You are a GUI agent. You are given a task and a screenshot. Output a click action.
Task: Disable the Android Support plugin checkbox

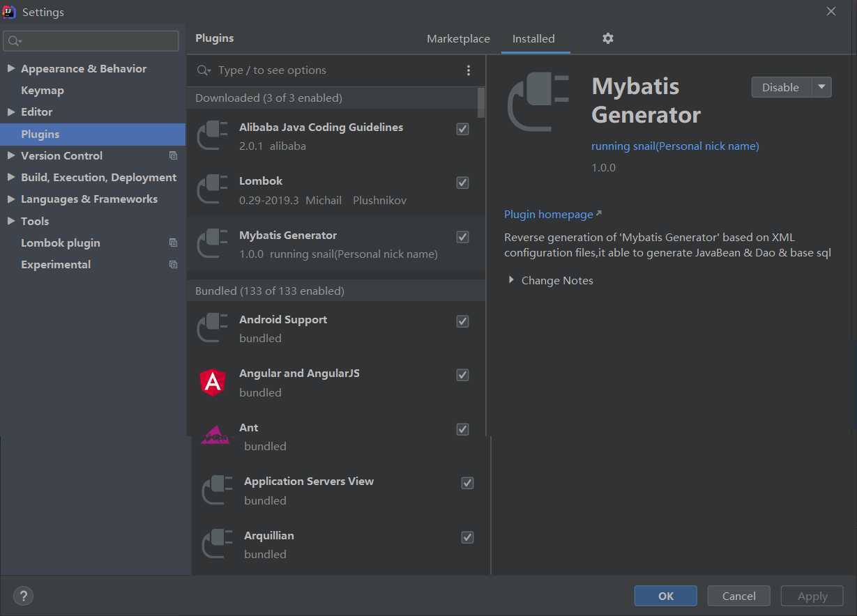click(462, 321)
